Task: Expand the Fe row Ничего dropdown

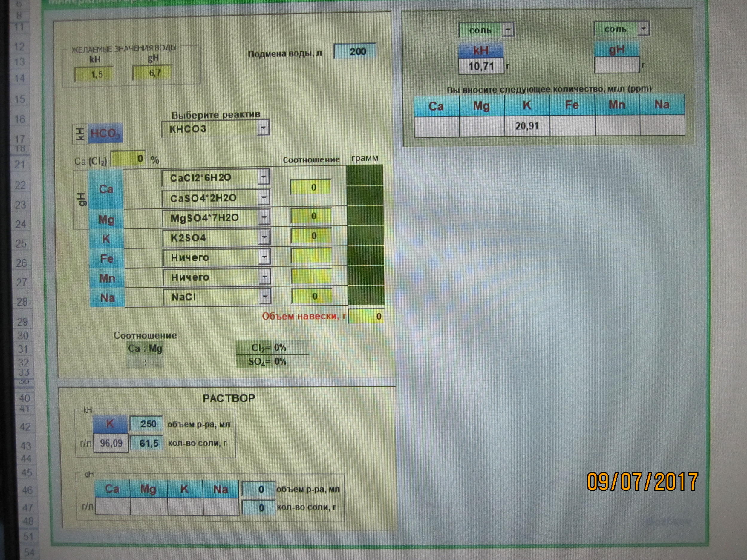Action: pyautogui.click(x=264, y=257)
